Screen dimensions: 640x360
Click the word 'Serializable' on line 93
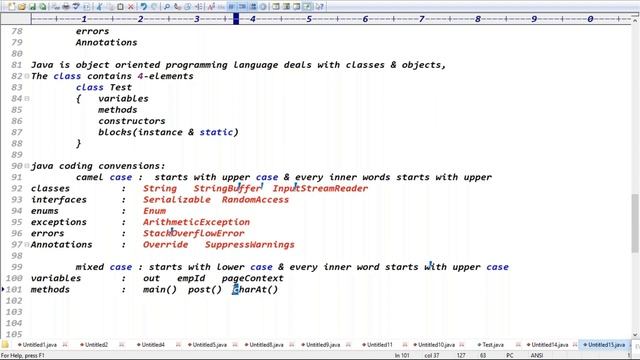(x=177, y=200)
